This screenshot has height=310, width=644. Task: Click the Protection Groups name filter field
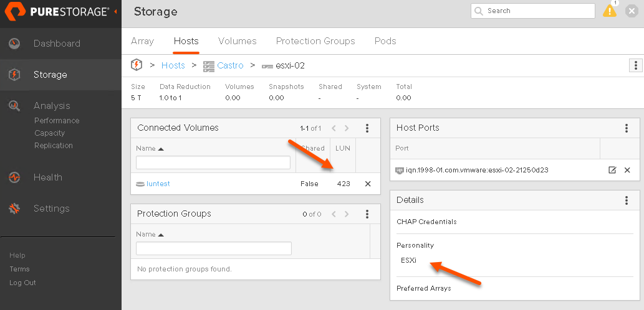214,248
